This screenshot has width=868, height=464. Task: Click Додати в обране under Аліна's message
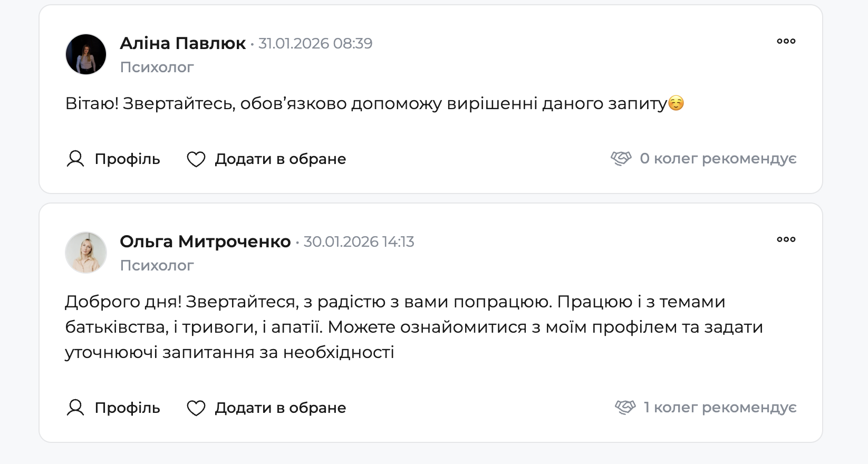(x=279, y=159)
